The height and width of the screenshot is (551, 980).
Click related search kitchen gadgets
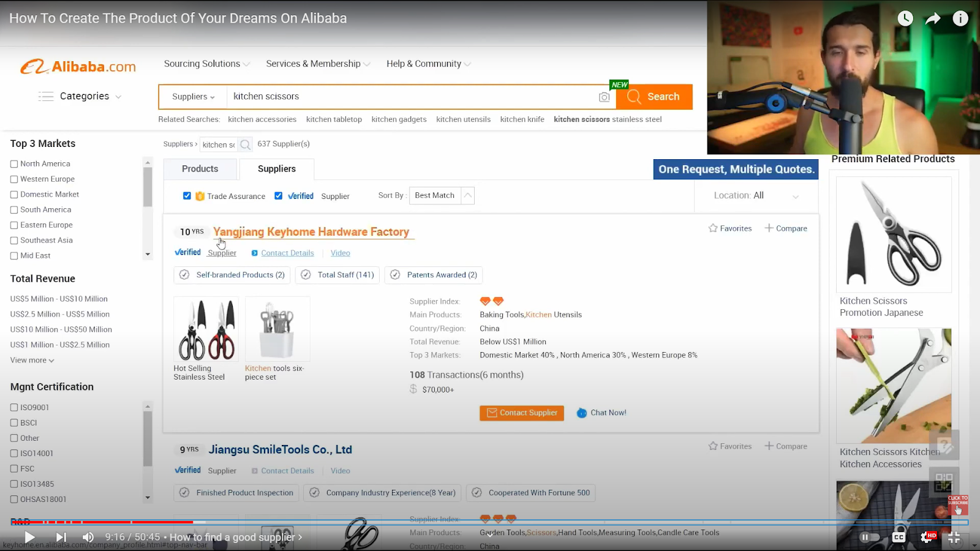pos(399,119)
